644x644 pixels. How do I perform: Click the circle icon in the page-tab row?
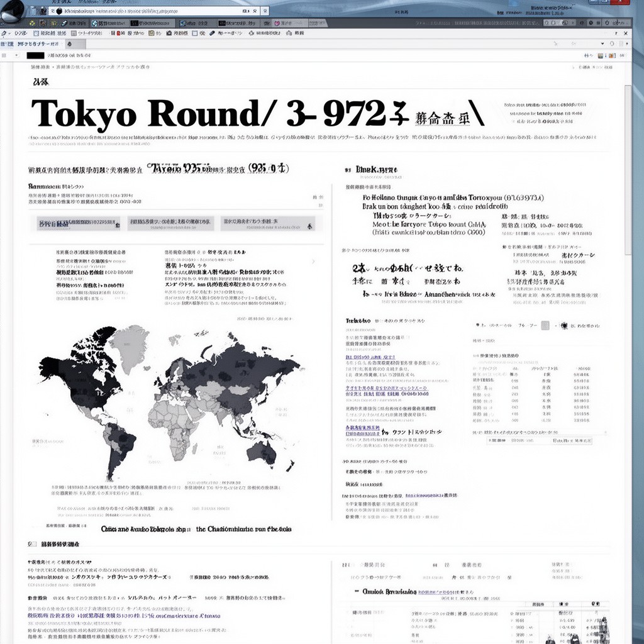(612, 43)
